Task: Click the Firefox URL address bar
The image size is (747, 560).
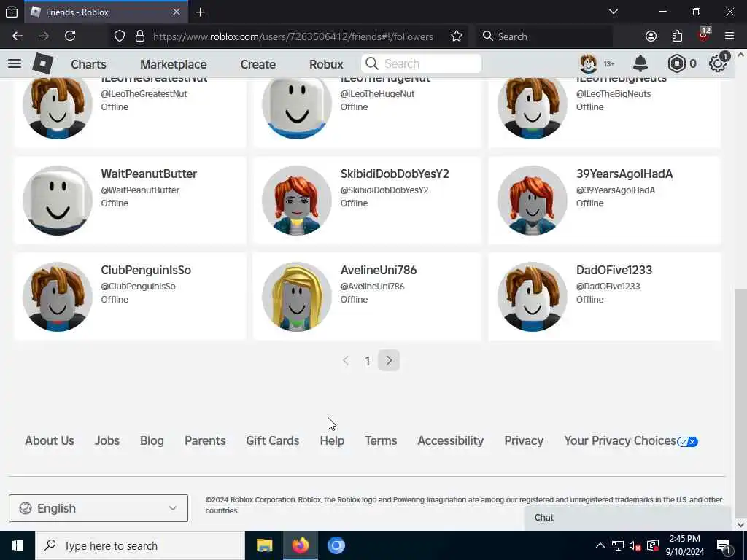Action: [293, 36]
